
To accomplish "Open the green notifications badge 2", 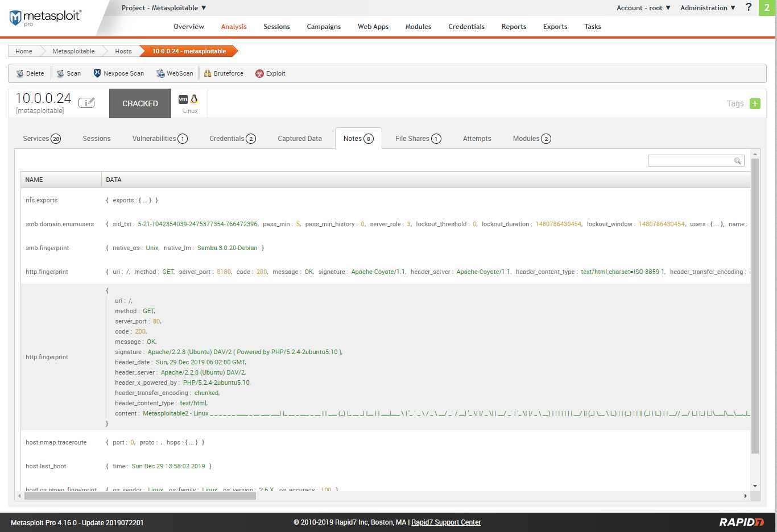I will [x=767, y=8].
